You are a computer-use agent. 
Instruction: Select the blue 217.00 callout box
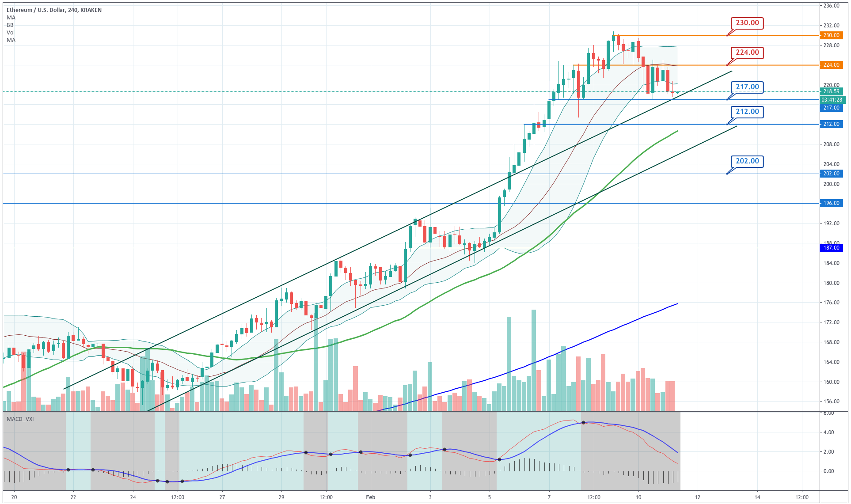(x=747, y=87)
